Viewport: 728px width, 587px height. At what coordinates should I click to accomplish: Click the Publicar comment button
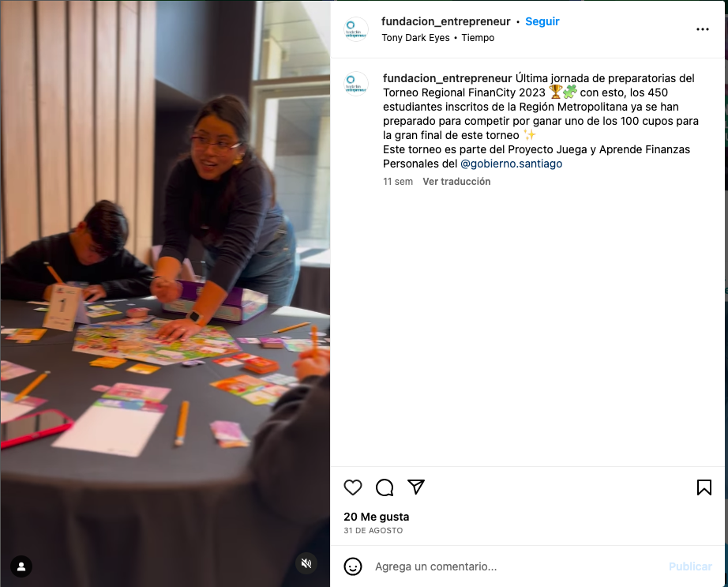coord(690,566)
